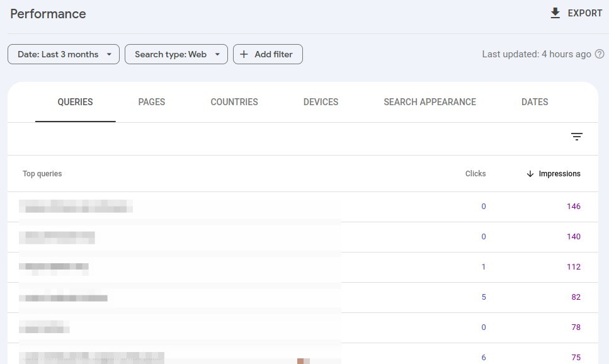Open the Date: Last 3 months dropdown

[64, 54]
